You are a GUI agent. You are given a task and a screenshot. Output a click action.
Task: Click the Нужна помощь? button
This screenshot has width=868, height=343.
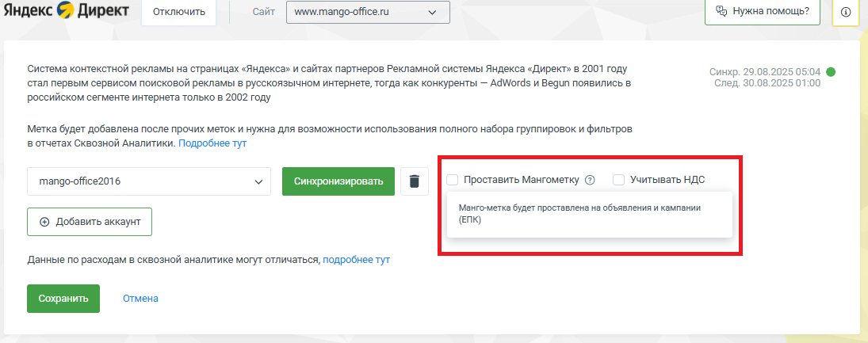(763, 11)
